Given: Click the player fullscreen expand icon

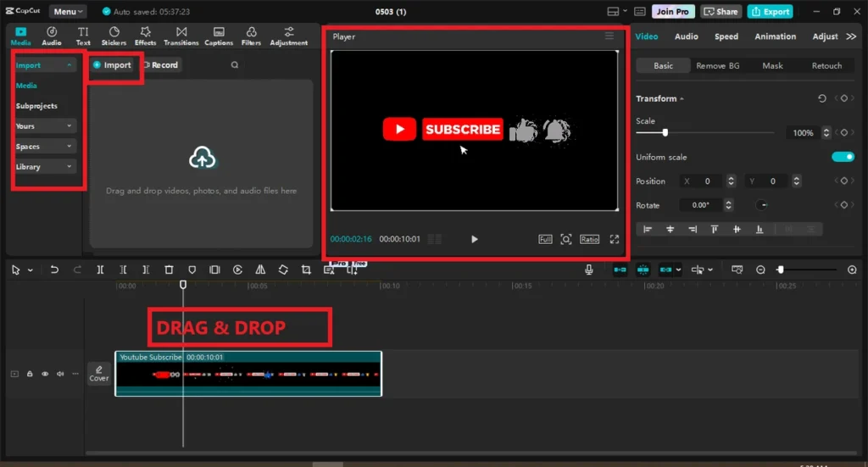Looking at the screenshot, I should click(x=615, y=239).
